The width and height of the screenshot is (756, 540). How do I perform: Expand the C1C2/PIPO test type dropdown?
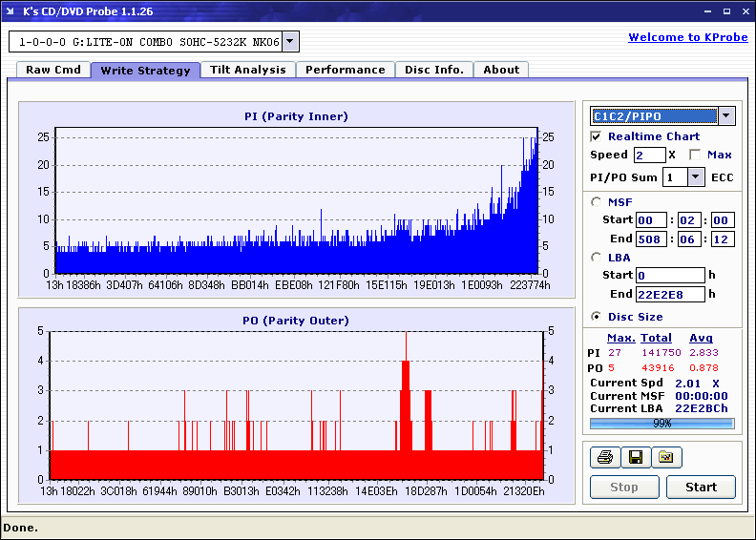coord(726,116)
